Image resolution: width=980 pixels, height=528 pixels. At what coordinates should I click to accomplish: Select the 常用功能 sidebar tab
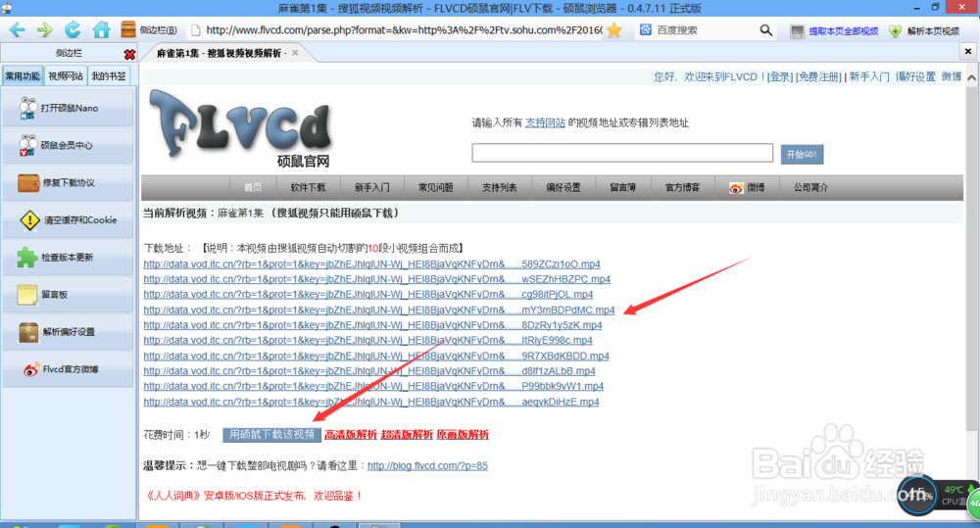pyautogui.click(x=23, y=76)
